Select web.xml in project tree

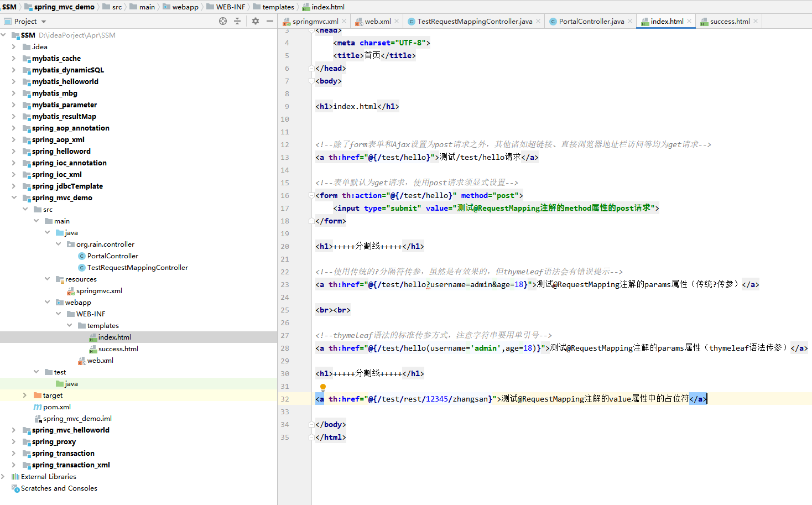click(x=100, y=360)
